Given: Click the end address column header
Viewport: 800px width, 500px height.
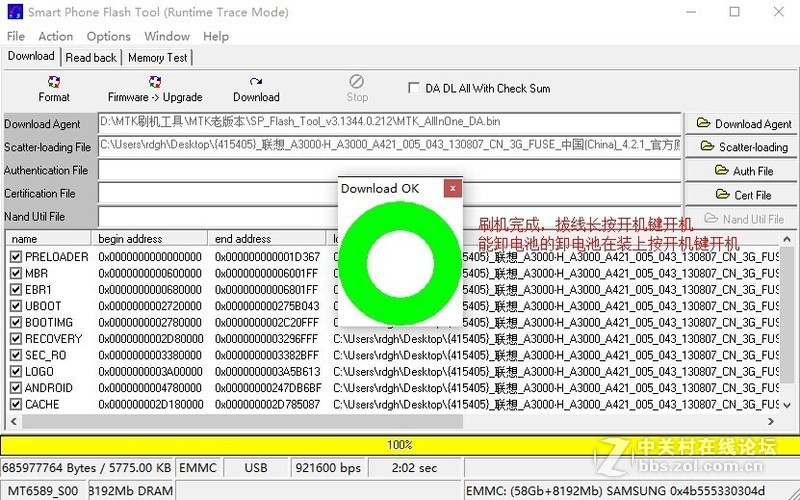Looking at the screenshot, I should coord(267,238).
